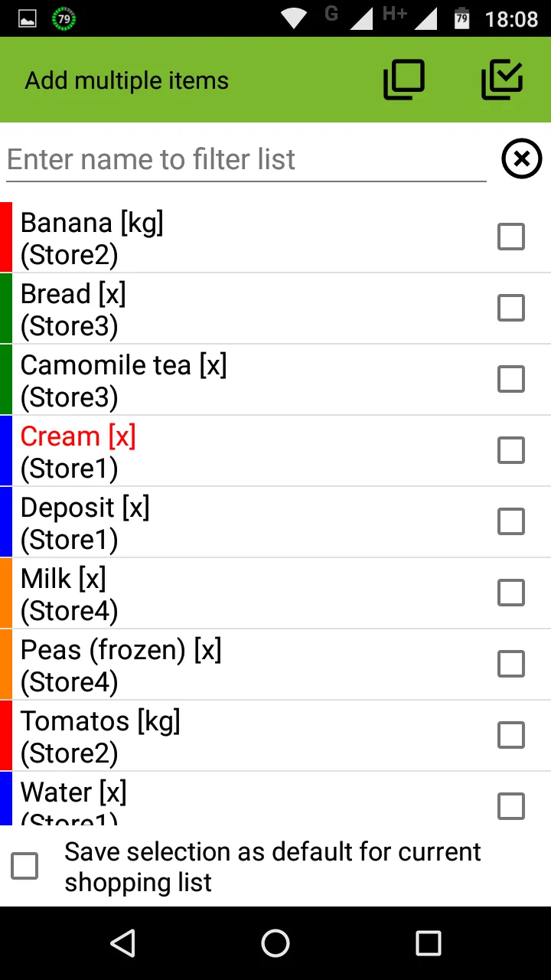The width and height of the screenshot is (551, 980).
Task: Tick the checkbox for Bread [x]
Action: click(511, 308)
